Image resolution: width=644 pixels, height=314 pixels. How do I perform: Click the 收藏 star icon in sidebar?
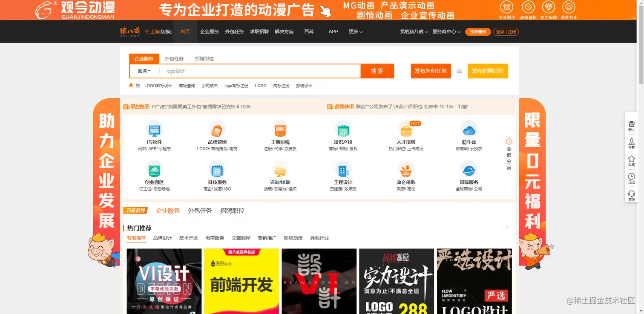click(631, 159)
